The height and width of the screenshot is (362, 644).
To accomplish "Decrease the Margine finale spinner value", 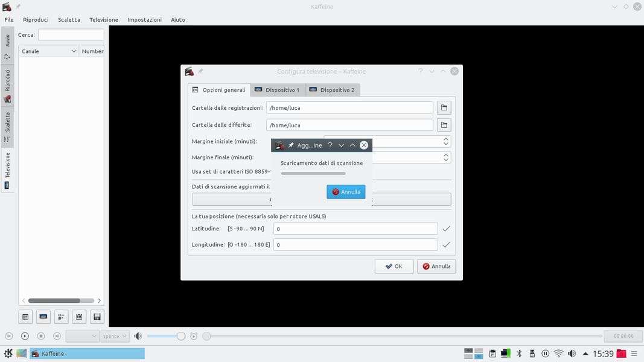I will 446,160.
